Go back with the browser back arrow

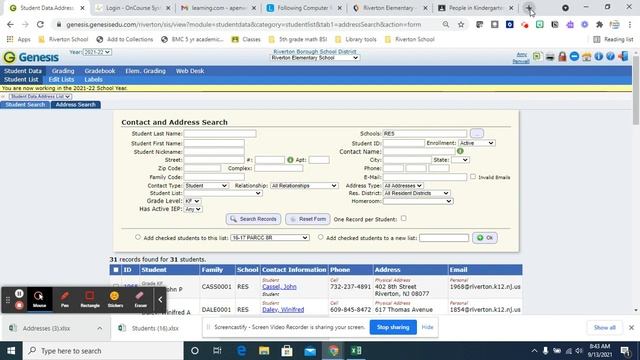coord(10,24)
